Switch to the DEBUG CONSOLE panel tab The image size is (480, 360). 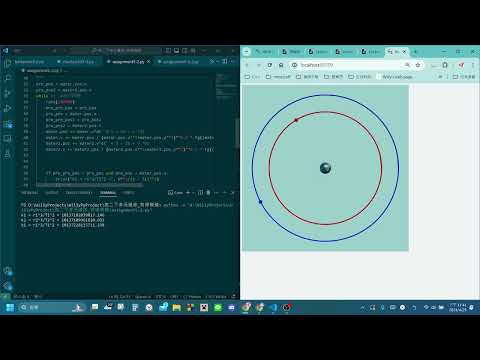click(79, 193)
